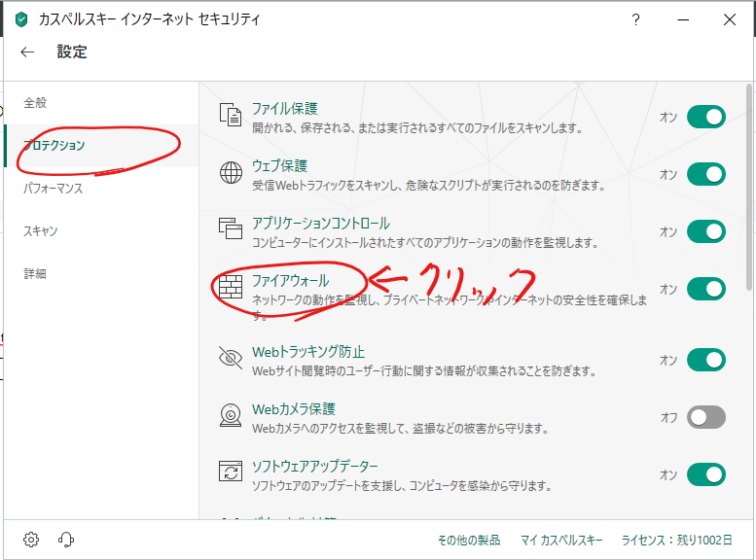Enable the Webカメラ保護 toggle

tap(705, 417)
